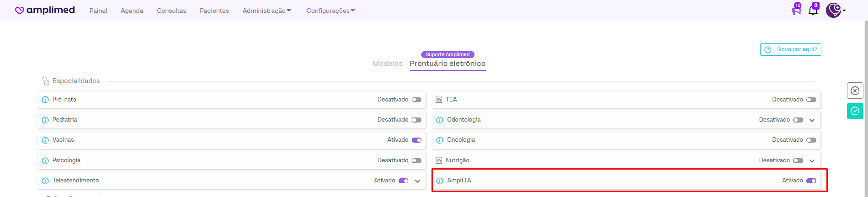This screenshot has width=868, height=197.
Task: Click the info icon beside Ampli IA
Action: pyautogui.click(x=440, y=181)
